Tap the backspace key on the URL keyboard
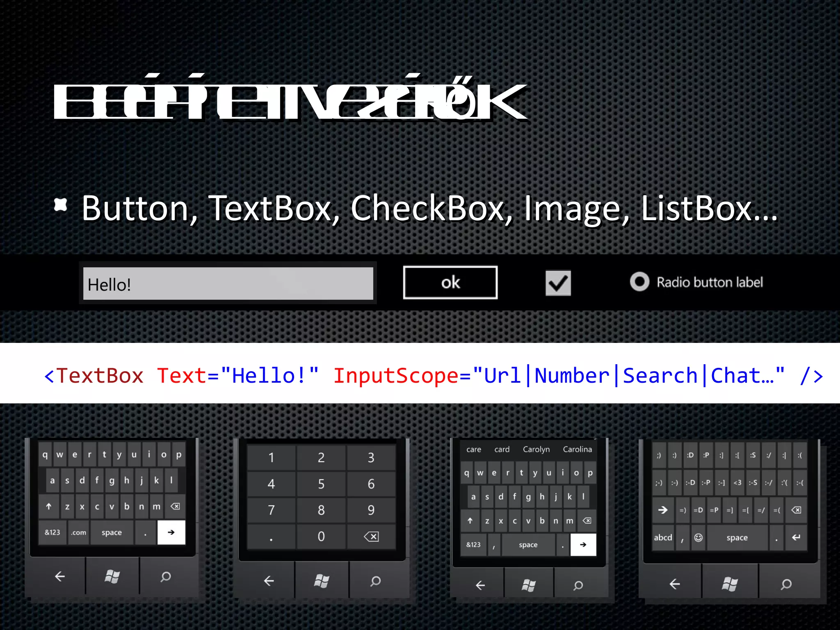The image size is (840, 630). coord(175,507)
